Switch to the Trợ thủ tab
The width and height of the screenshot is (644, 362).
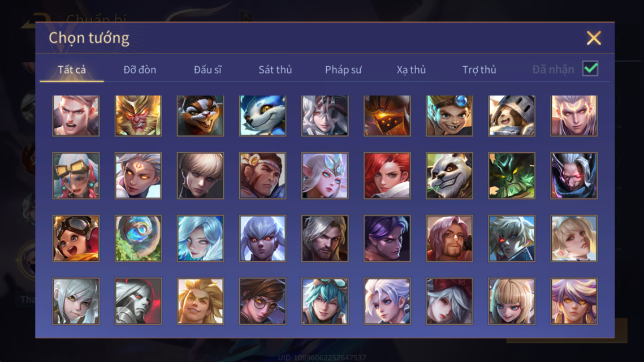(x=479, y=70)
